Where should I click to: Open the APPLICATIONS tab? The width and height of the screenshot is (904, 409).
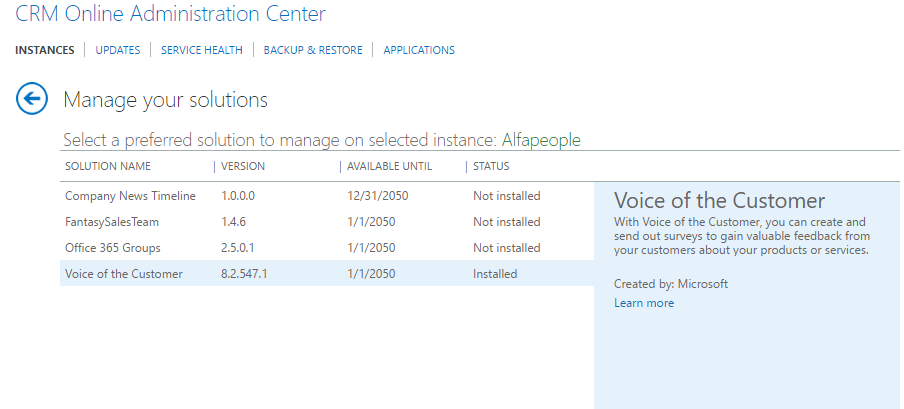click(419, 50)
